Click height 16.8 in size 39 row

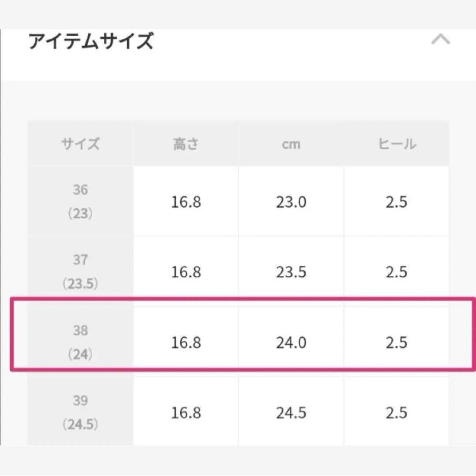[186, 413]
